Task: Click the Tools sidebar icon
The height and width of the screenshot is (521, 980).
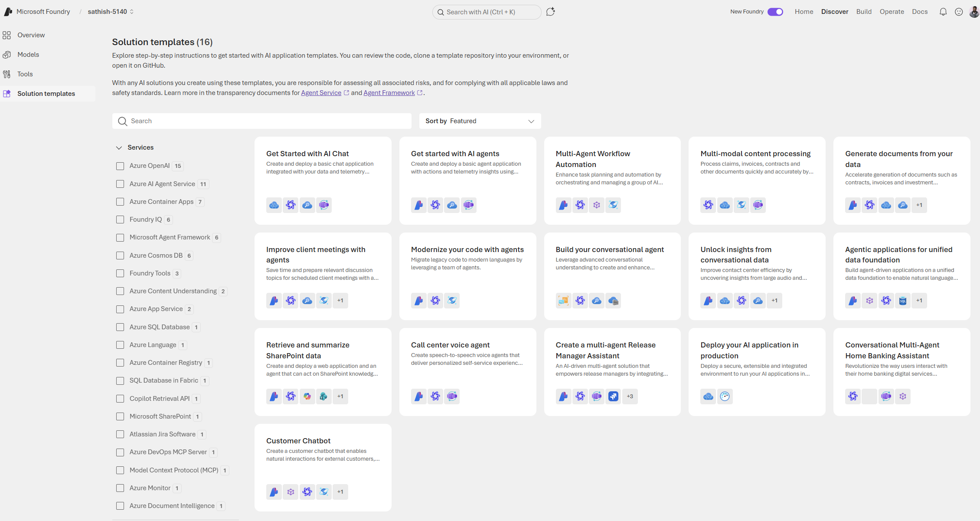Action: (7, 74)
